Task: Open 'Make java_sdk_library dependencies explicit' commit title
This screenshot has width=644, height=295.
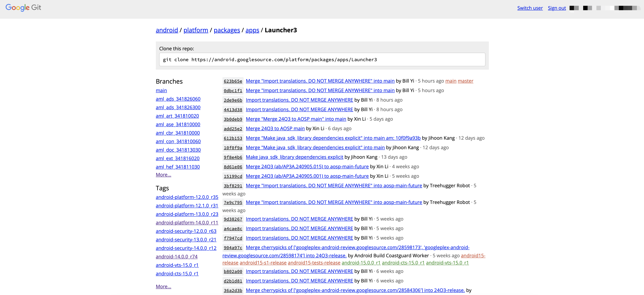Action: [294, 157]
